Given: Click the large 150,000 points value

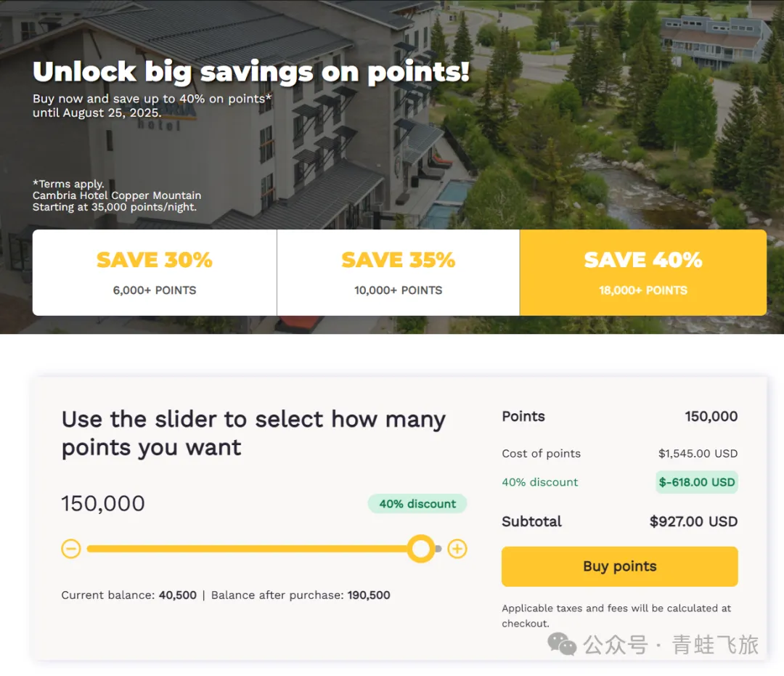Looking at the screenshot, I should pyautogui.click(x=103, y=503).
